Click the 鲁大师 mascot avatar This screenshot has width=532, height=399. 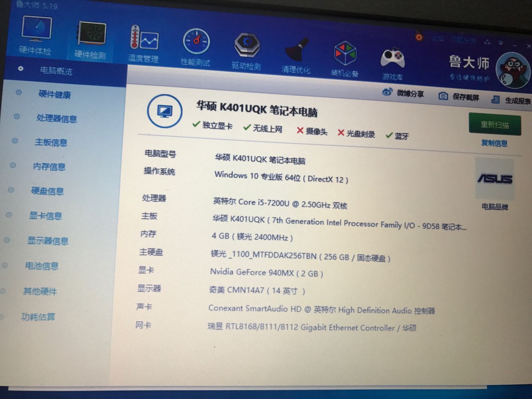point(514,69)
